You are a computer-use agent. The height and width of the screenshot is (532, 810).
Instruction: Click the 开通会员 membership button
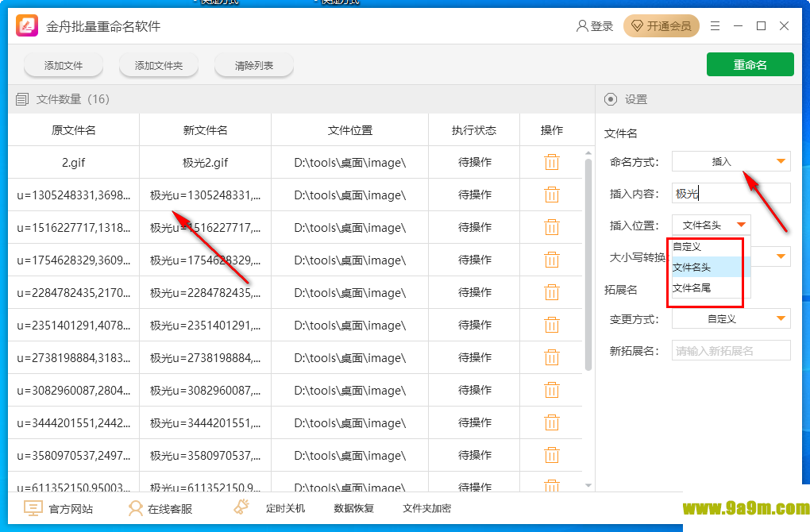(661, 26)
